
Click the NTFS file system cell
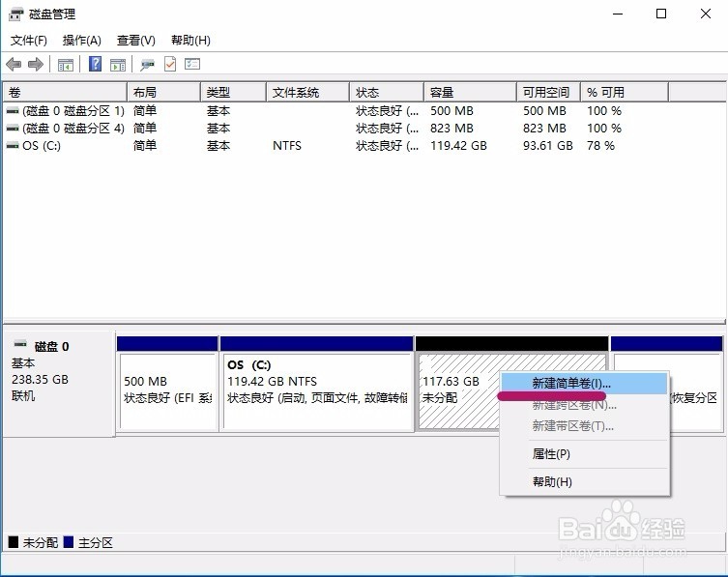[287, 146]
